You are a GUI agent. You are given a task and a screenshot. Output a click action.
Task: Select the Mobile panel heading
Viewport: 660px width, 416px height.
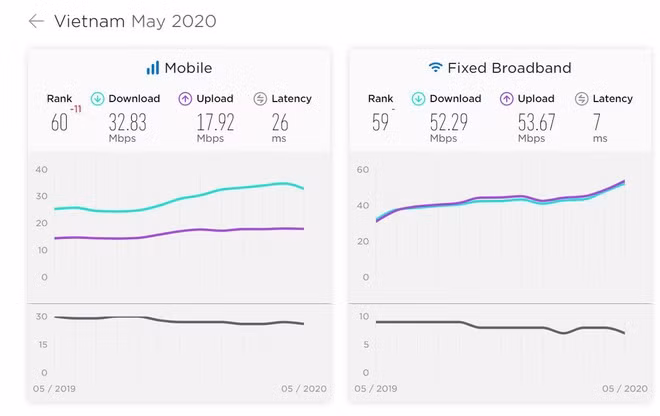pos(188,68)
